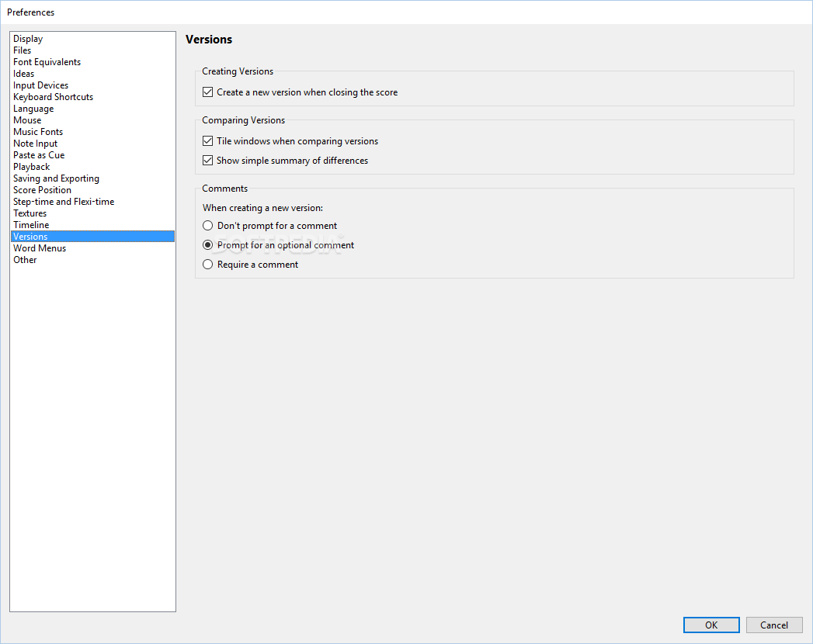Open Keyboard Shortcuts preferences
This screenshot has width=813, height=644.
53,97
